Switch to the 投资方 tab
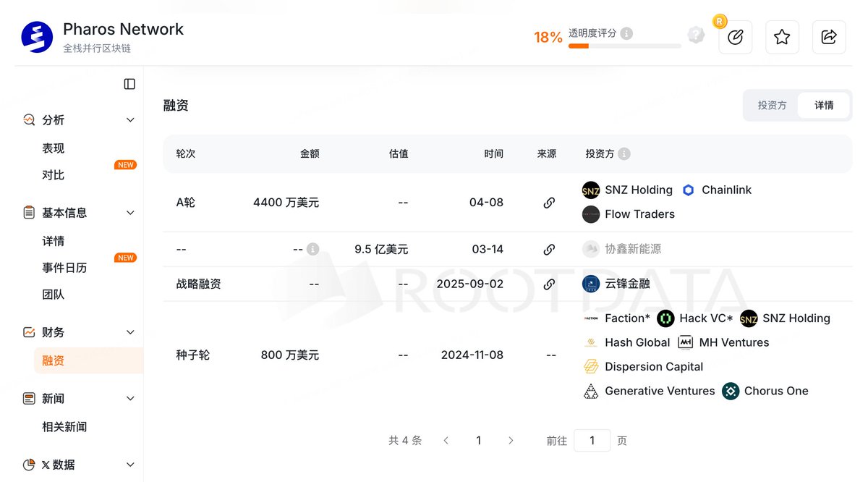The width and height of the screenshot is (868, 482). tap(772, 106)
